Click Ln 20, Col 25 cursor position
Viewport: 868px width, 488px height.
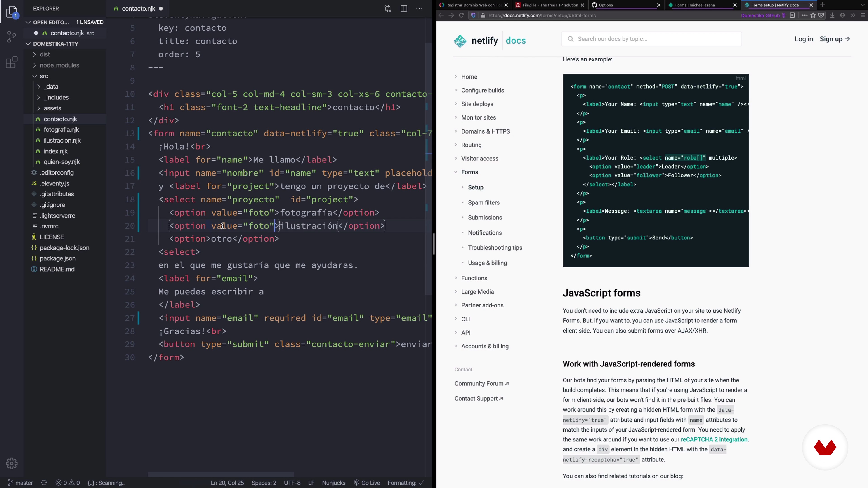coord(227,483)
